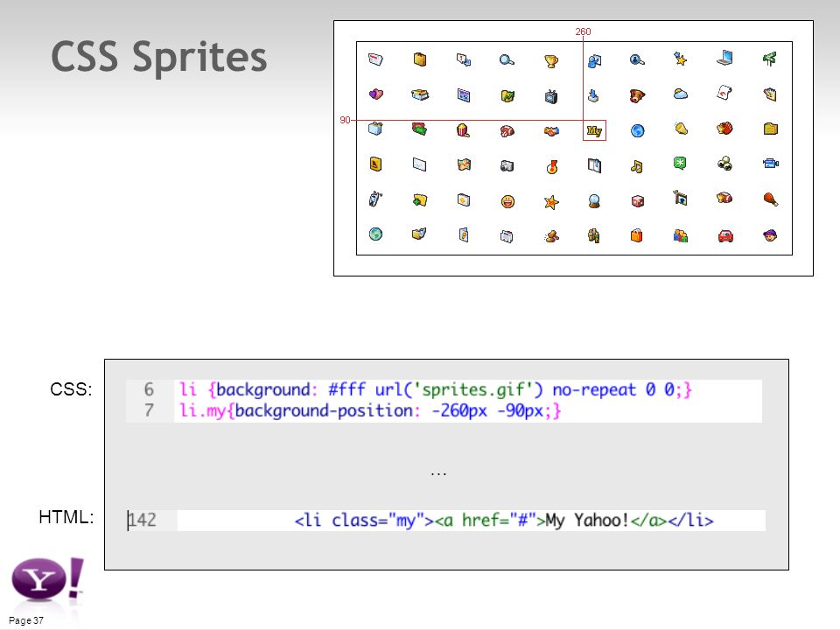Choose the television set icon

550,96
